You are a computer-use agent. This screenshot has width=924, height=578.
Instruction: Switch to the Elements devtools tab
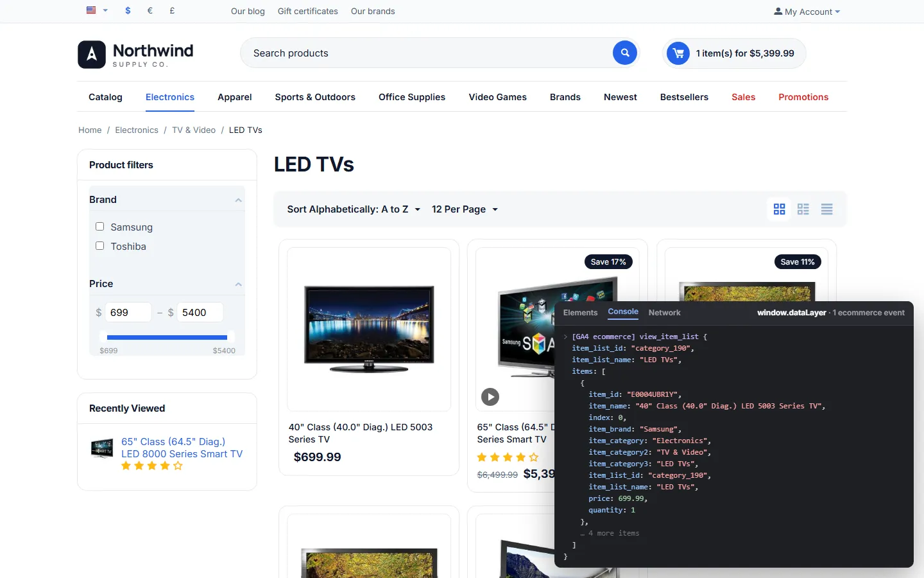tap(580, 313)
